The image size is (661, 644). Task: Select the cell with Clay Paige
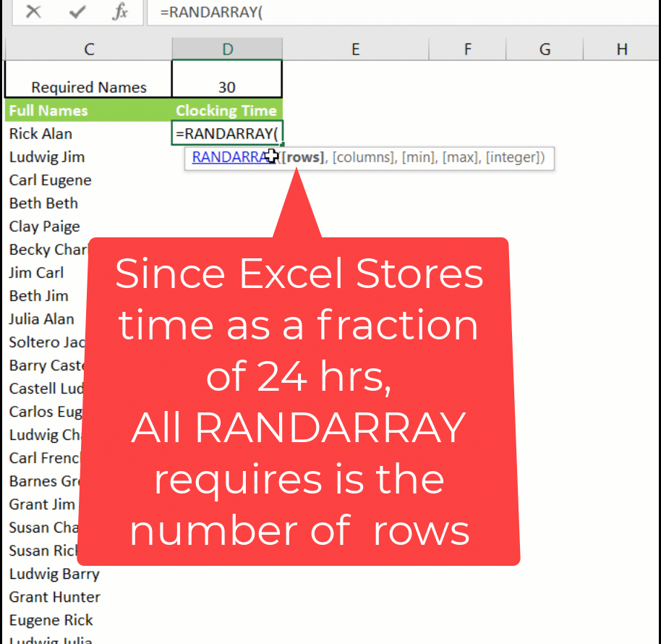point(87,226)
